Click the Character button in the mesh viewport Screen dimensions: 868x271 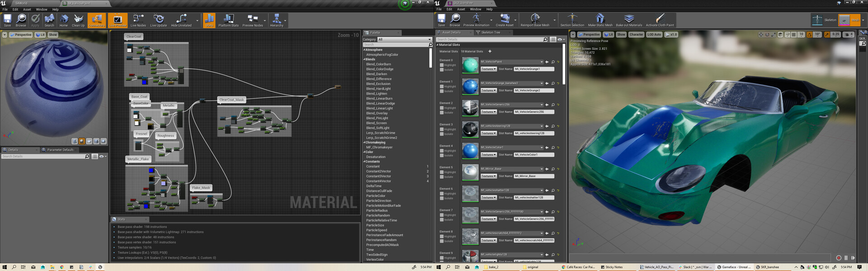[636, 34]
